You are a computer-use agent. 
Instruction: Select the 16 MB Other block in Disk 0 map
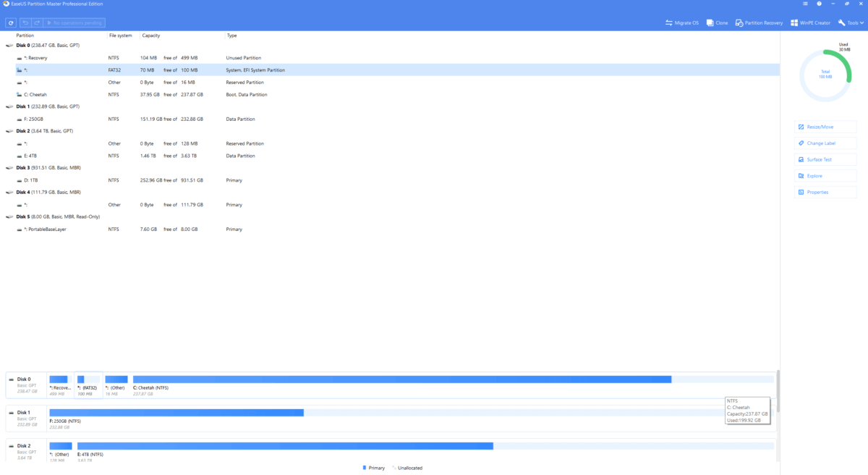tap(116, 384)
